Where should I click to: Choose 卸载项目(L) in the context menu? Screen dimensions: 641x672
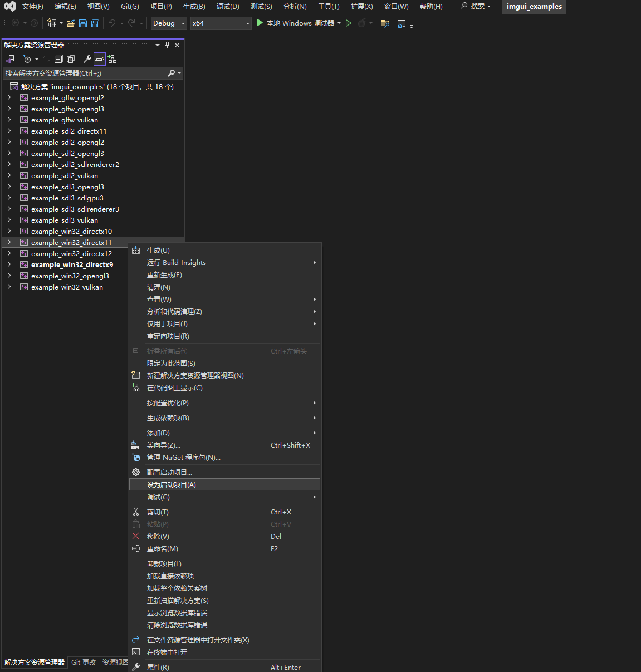[225, 564]
